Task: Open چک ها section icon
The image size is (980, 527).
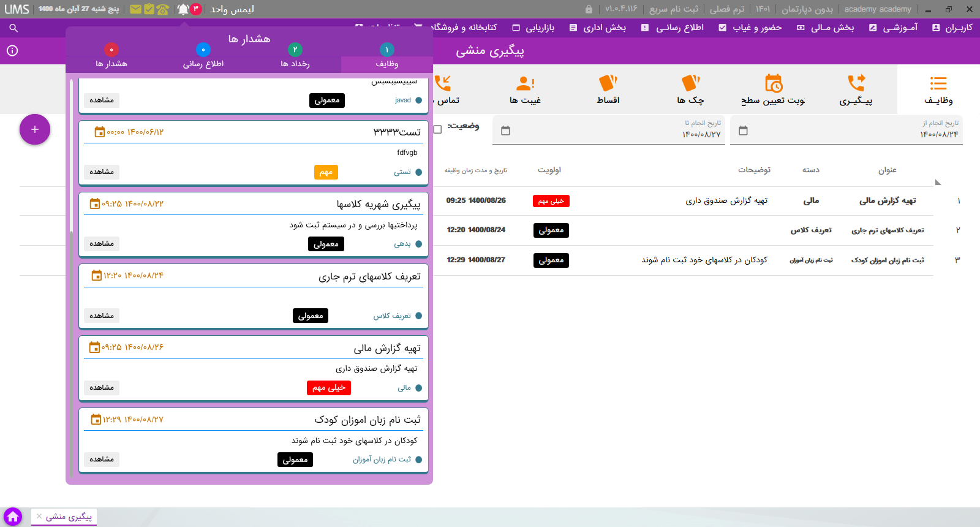Action: point(690,89)
